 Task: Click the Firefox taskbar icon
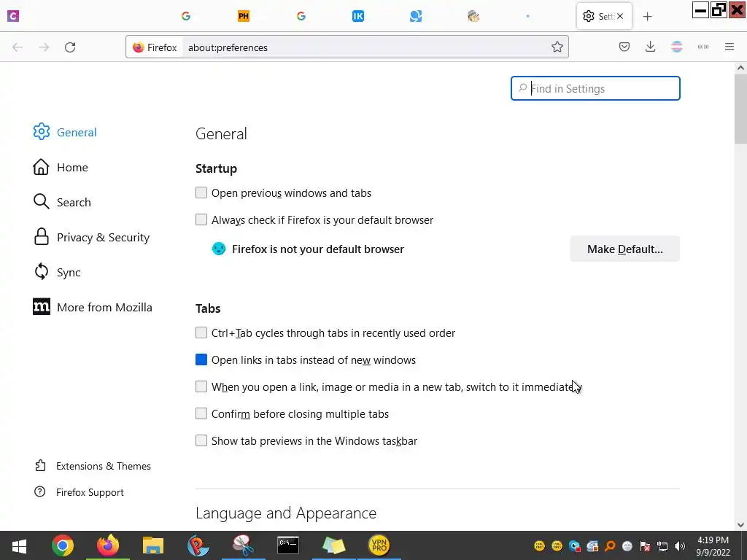(x=108, y=545)
